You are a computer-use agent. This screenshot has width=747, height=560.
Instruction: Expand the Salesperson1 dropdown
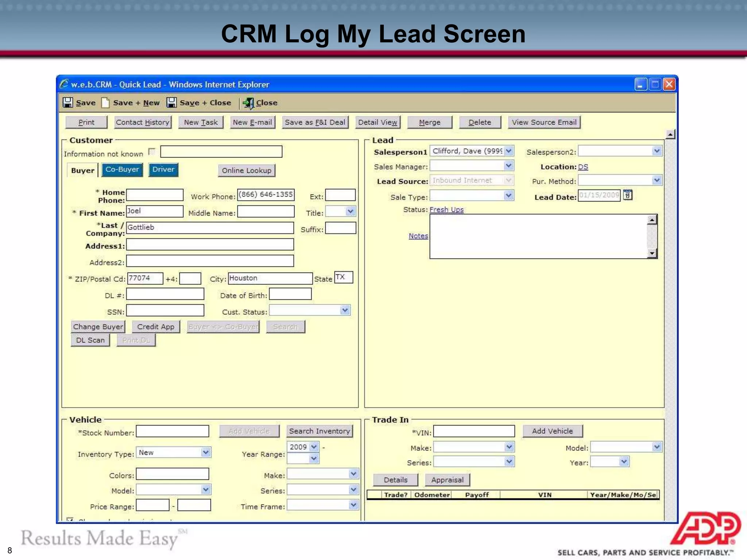[x=509, y=151]
